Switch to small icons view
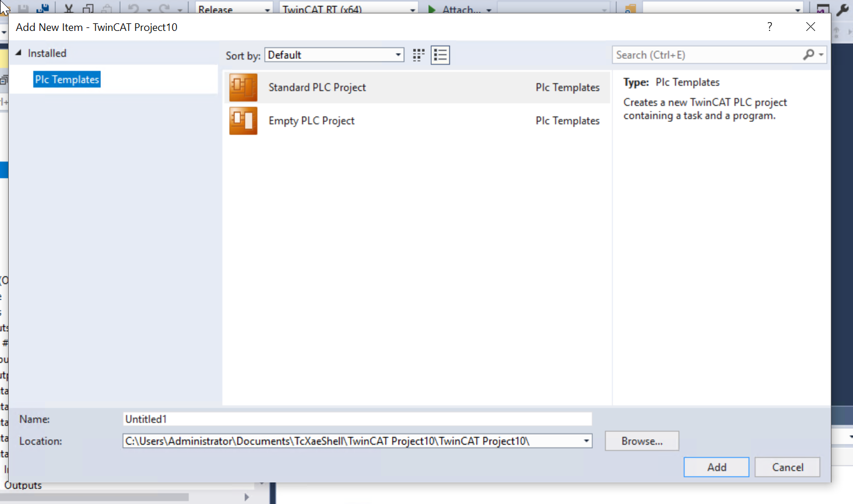This screenshot has height=504, width=853. 418,55
